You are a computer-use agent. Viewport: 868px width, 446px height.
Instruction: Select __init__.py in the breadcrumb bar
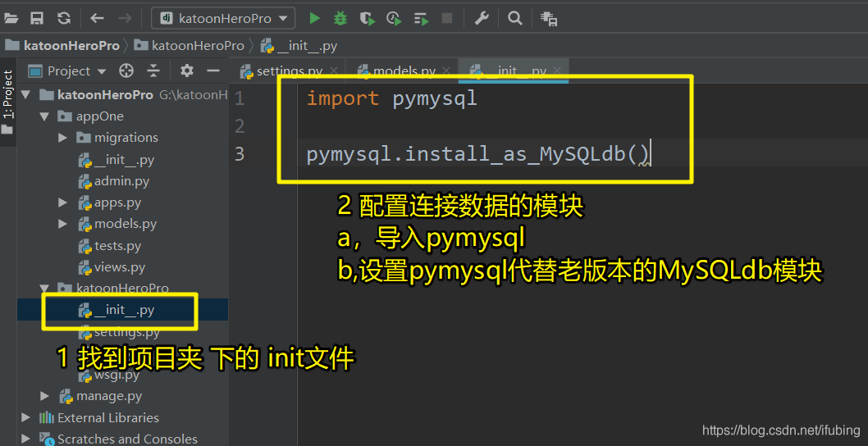(299, 46)
